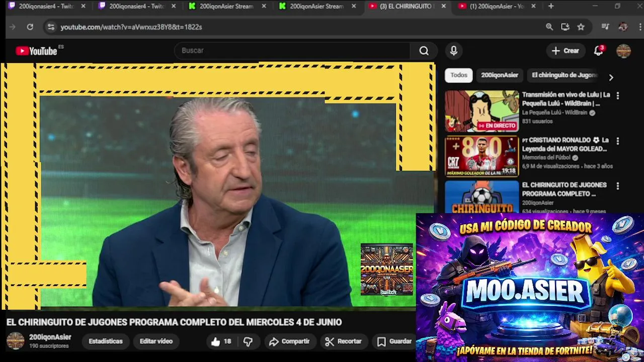The image size is (644, 362).
Task: Open options menu for CRISTIANO RONALDO video
Action: point(618,141)
